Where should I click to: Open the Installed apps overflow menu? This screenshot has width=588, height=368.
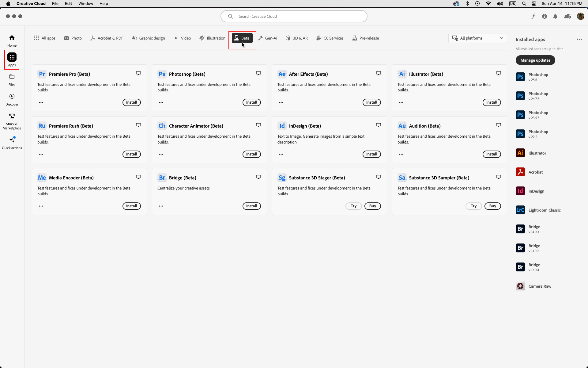579,39
